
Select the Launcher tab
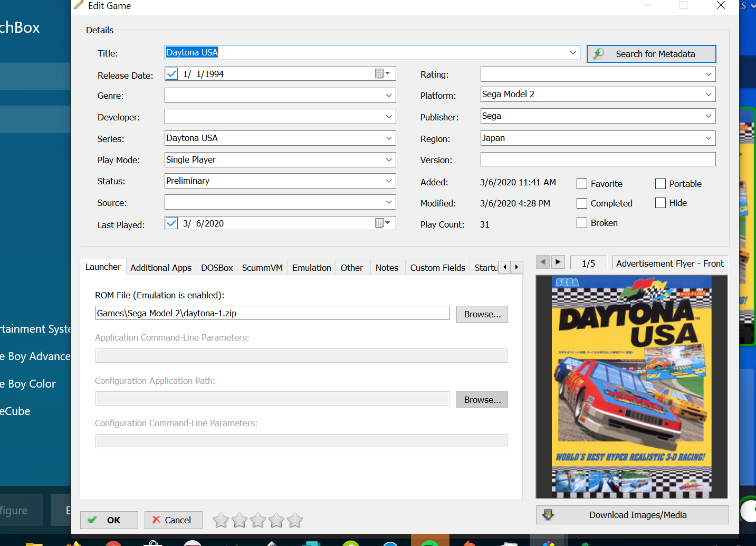tap(103, 267)
